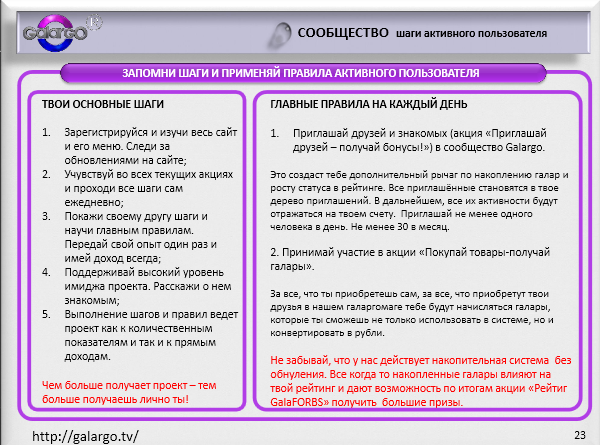Click the Galargo logo
Screen dimensions: 600x445
coord(61,33)
